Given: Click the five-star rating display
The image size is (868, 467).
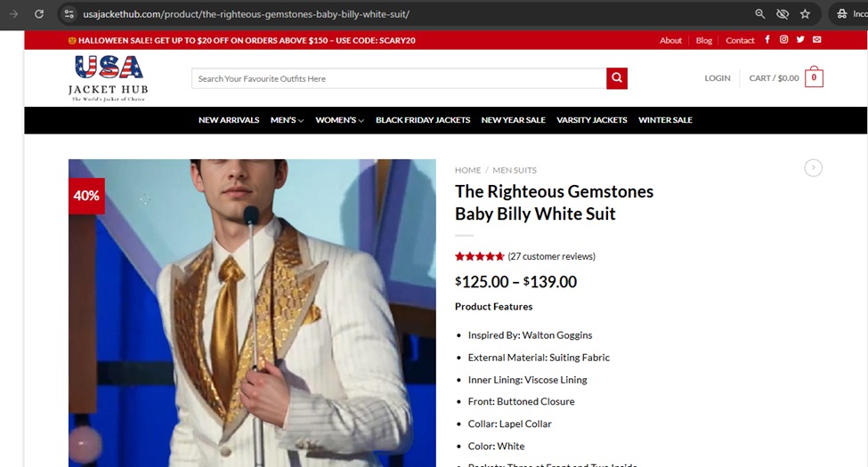Looking at the screenshot, I should click(479, 256).
